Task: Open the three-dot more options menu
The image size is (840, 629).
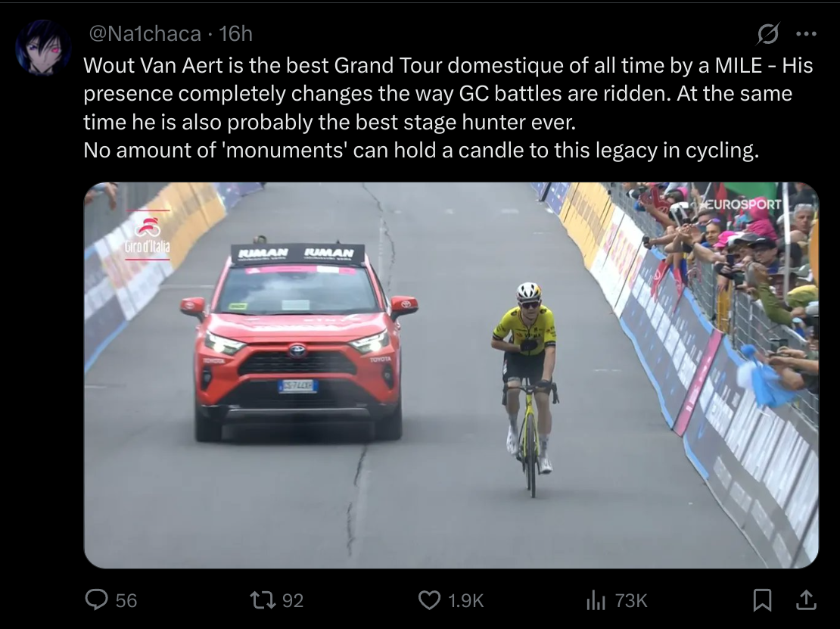Action: 806,34
